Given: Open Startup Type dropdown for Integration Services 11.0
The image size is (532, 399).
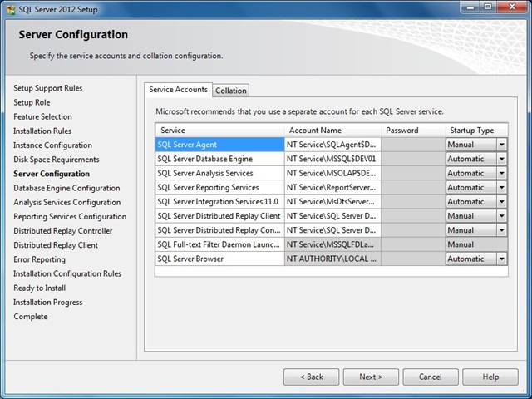Looking at the screenshot, I should pyautogui.click(x=501, y=201).
